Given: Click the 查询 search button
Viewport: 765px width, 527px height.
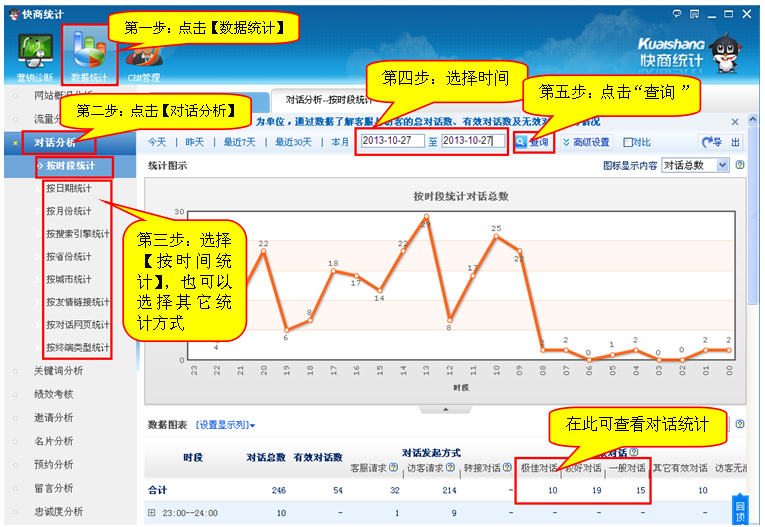Looking at the screenshot, I should coord(532,142).
